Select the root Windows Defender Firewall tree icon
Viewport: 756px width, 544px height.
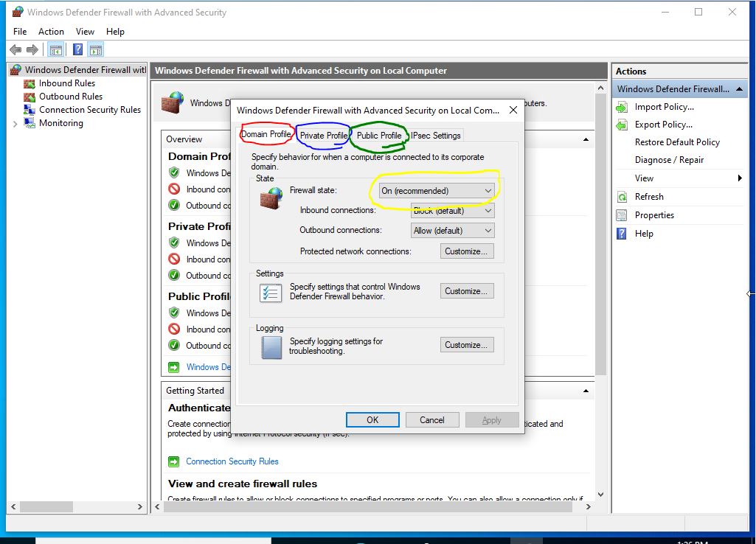(16, 70)
